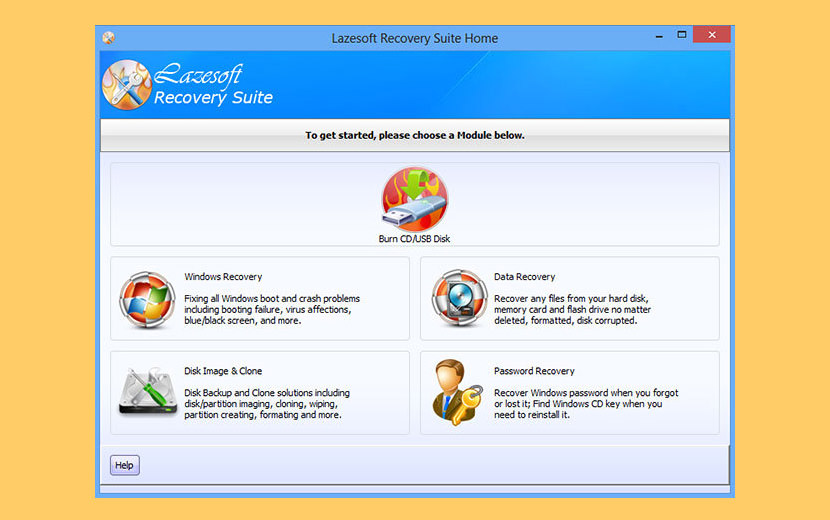Click the Data Recovery hard disk icon
This screenshot has width=830, height=520.
click(459, 298)
